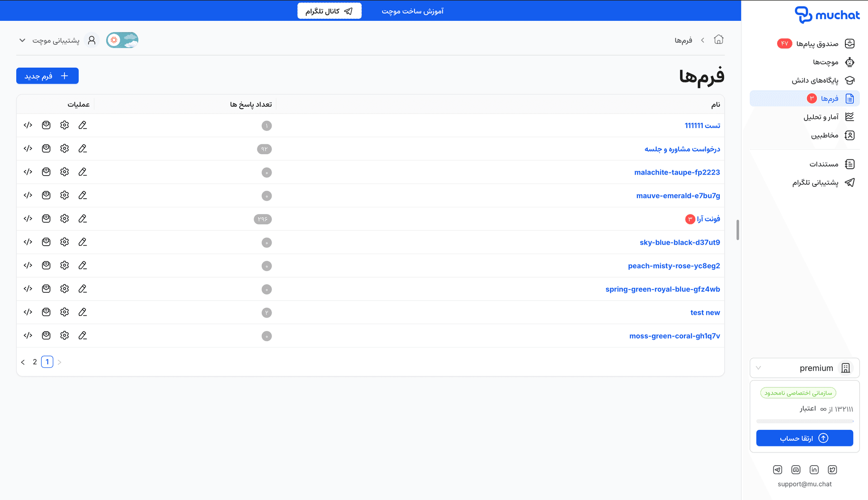The height and width of the screenshot is (500, 868).
Task: Open the LinkedIn social icon in sidebar footer
Action: (x=814, y=470)
